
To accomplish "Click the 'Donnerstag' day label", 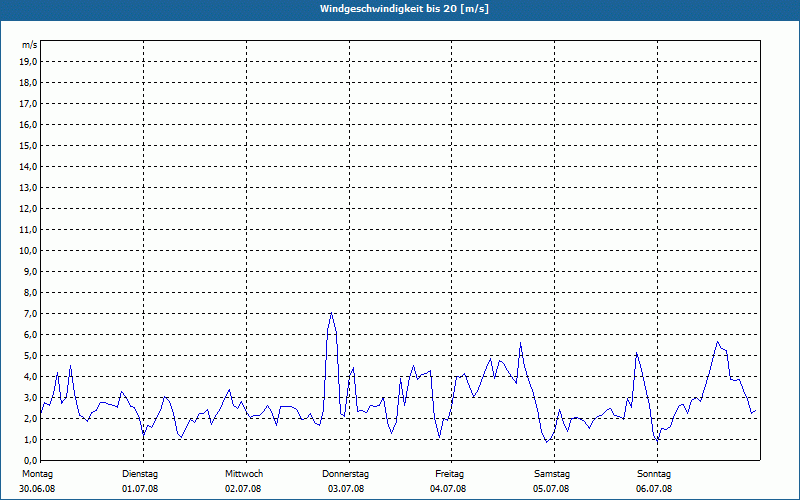I will [345, 474].
